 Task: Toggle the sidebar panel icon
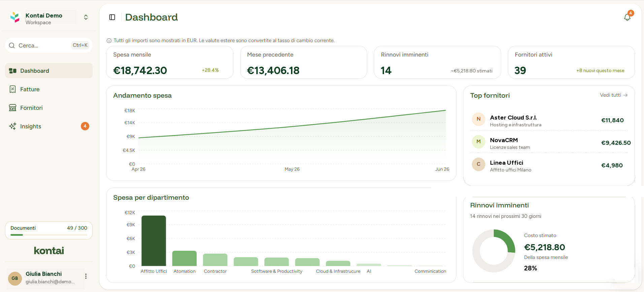pos(112,17)
